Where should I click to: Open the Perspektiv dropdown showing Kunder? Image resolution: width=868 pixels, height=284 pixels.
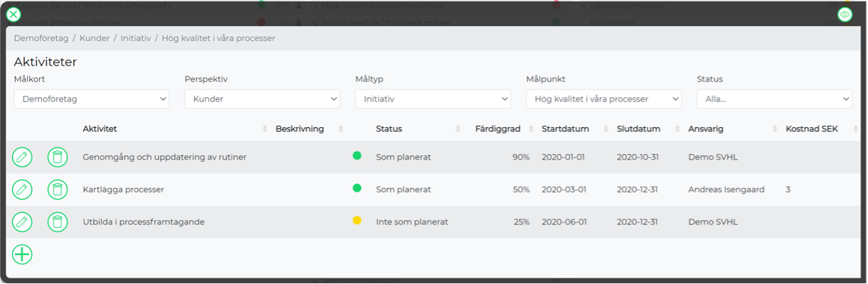(262, 99)
